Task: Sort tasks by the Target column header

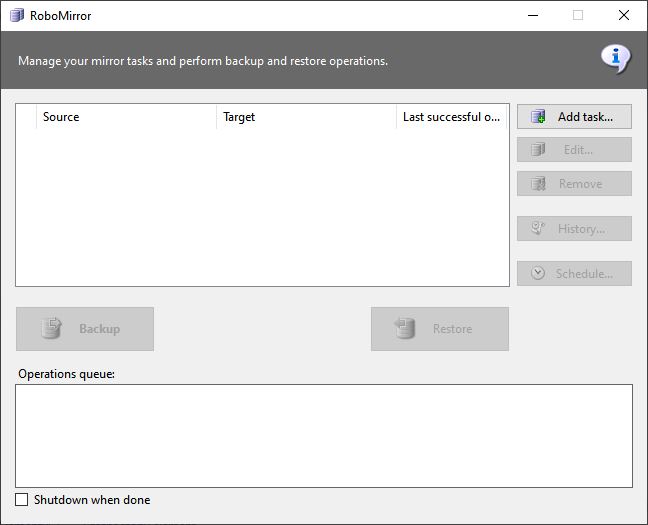Action: [x=306, y=117]
